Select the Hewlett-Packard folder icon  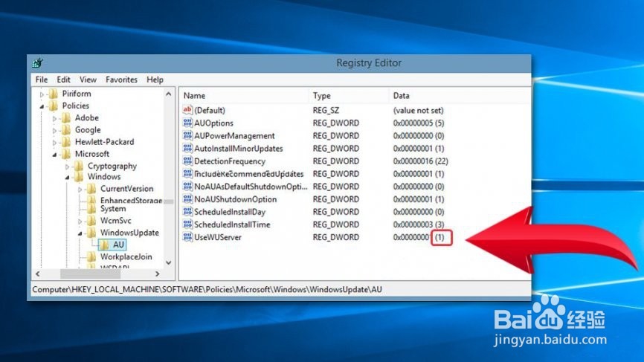tap(66, 142)
